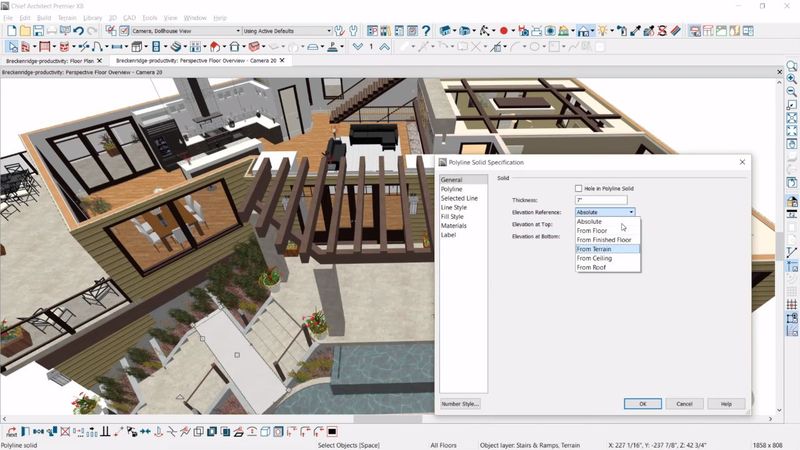Image resolution: width=800 pixels, height=450 pixels.
Task: Click the Number Style... button
Action: tap(460, 404)
